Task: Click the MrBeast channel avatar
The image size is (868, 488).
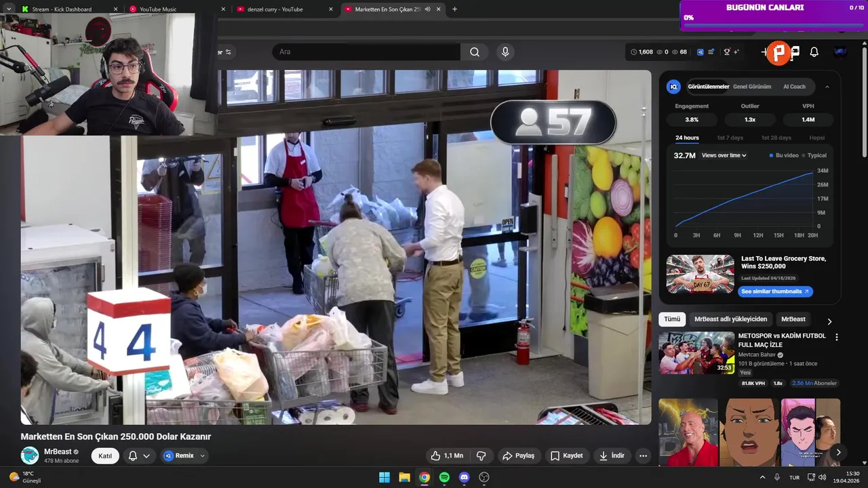Action: pos(30,455)
